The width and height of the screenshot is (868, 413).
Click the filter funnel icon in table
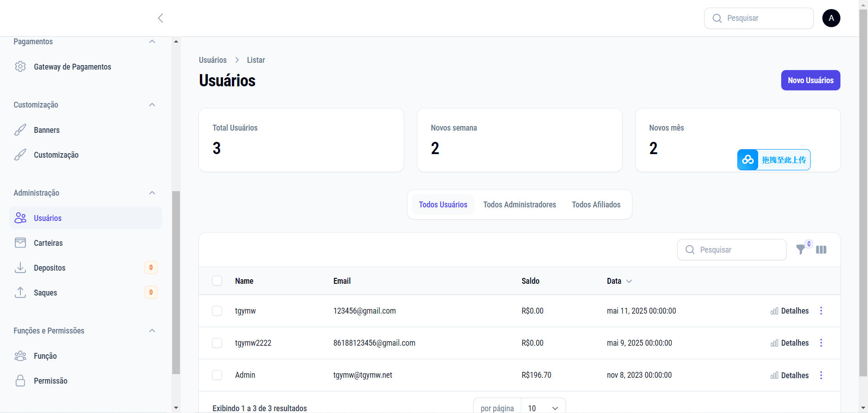801,250
